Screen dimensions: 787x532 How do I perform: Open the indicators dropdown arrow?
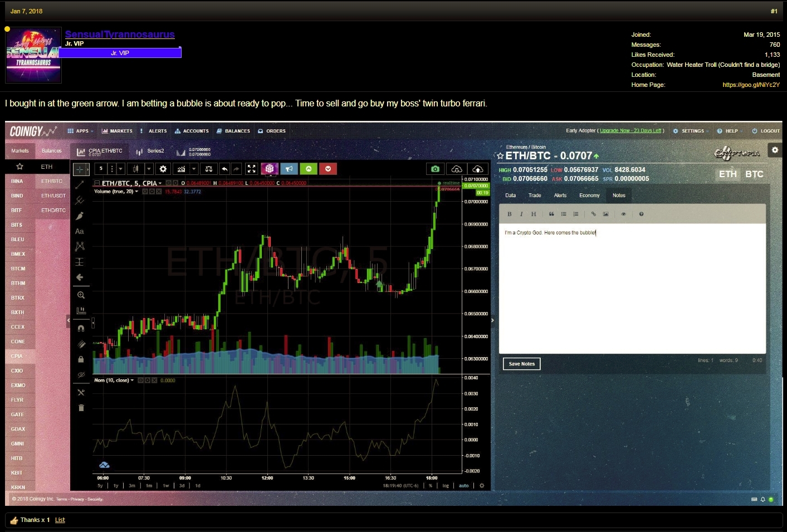pyautogui.click(x=194, y=169)
